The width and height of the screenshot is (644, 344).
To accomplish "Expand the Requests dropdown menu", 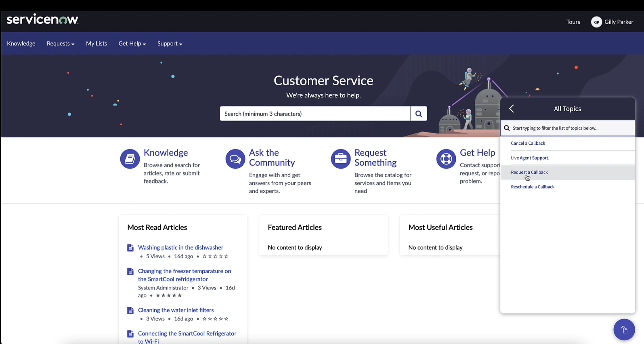I will [x=61, y=43].
